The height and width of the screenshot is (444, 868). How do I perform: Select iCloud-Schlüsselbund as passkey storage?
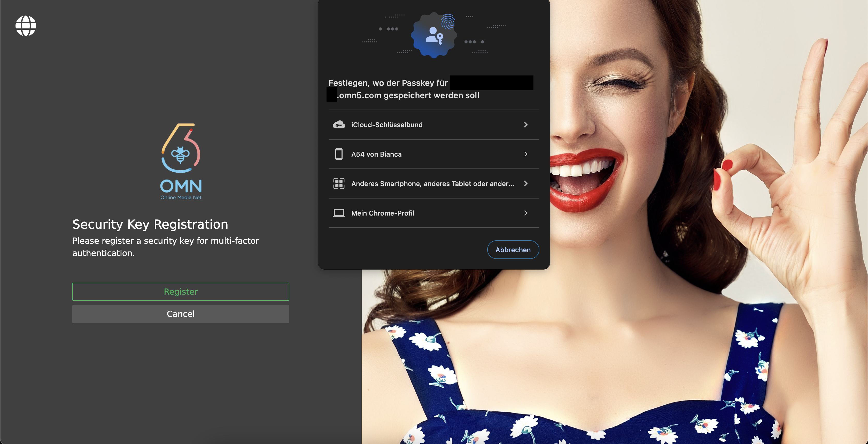(421, 124)
